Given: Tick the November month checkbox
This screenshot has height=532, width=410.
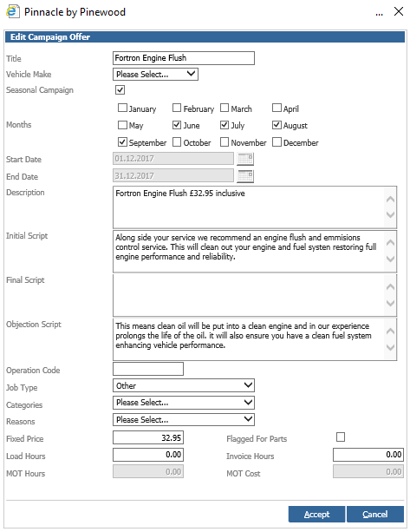Looking at the screenshot, I should click(x=225, y=141).
